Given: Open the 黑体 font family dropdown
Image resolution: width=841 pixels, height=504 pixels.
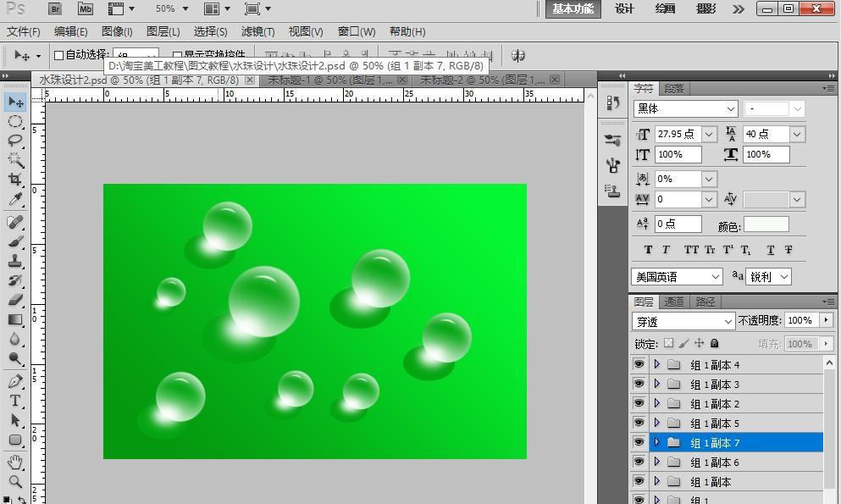Looking at the screenshot, I should coord(731,108).
